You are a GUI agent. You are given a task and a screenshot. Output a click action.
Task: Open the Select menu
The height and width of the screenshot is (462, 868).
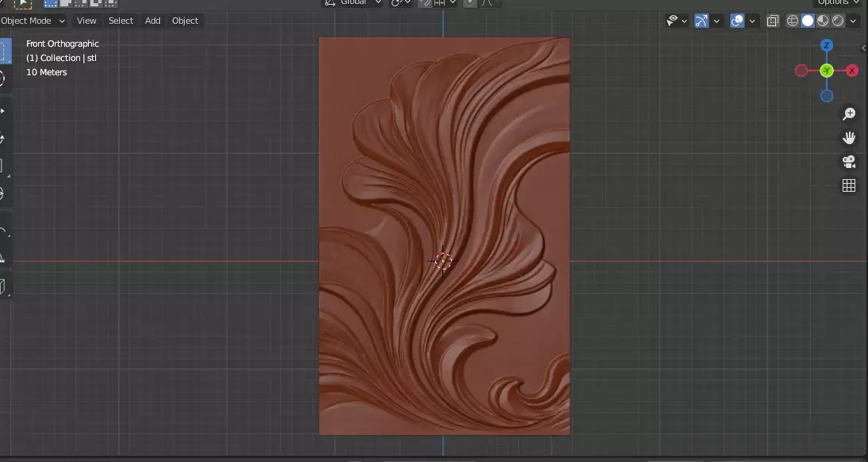[120, 21]
